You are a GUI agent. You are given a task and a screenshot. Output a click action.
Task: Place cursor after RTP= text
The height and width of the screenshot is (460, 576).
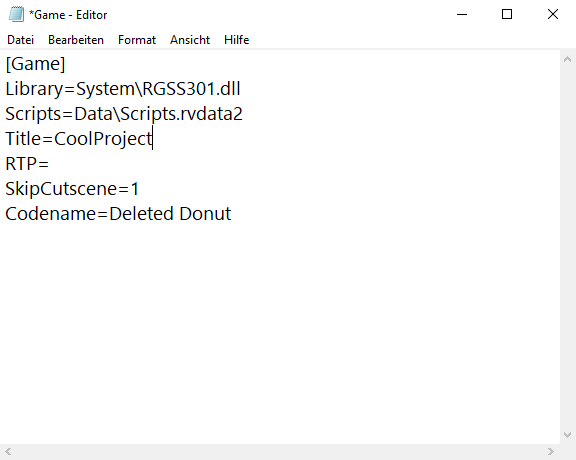coord(50,163)
